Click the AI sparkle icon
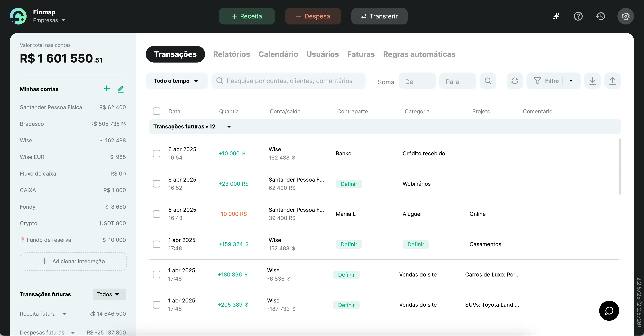 pos(556,16)
